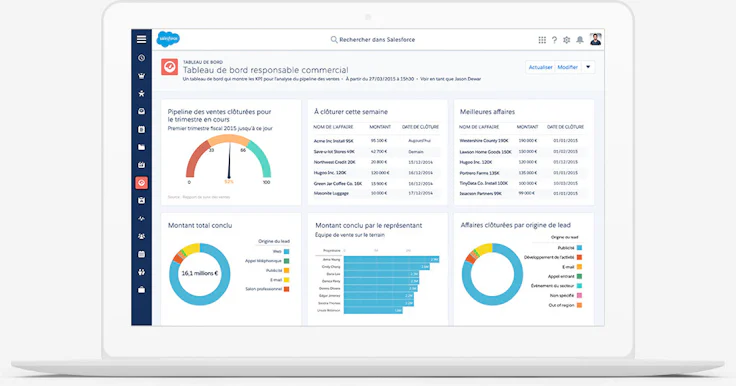Select the red dashboard gauge sidebar icon

tap(141, 183)
